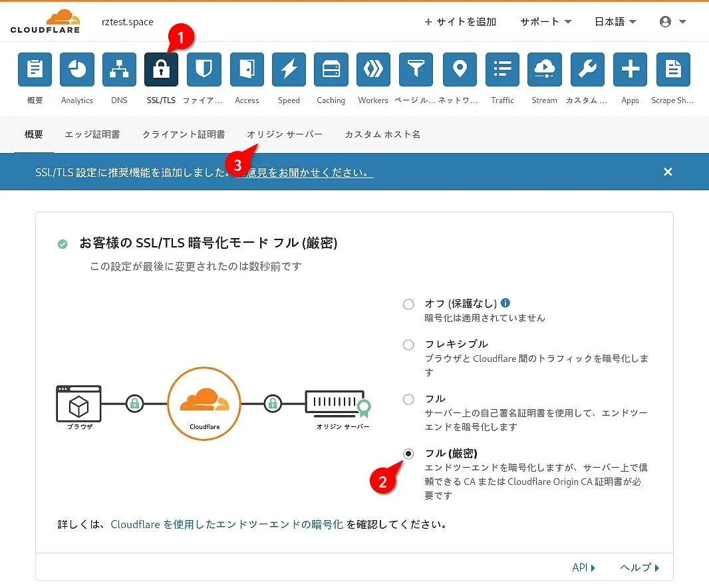Click the DNS network tree icon
This screenshot has width=709, height=588.
(119, 70)
